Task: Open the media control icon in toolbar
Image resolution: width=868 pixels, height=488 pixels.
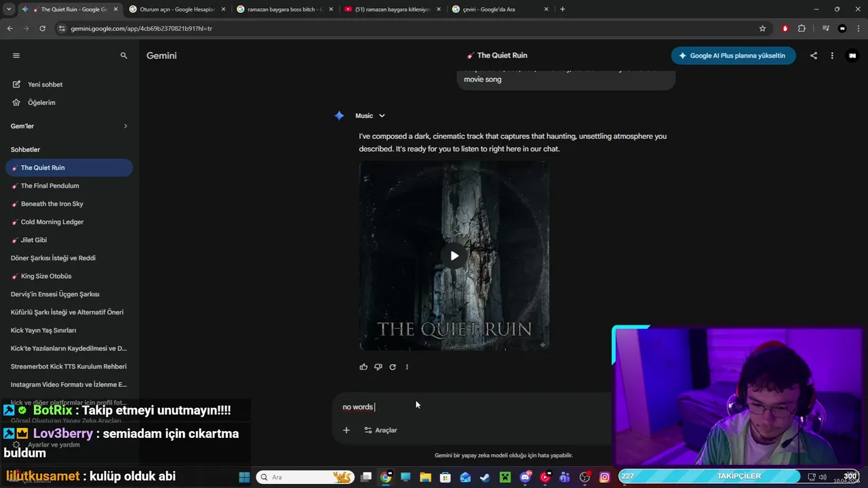Action: (825, 28)
